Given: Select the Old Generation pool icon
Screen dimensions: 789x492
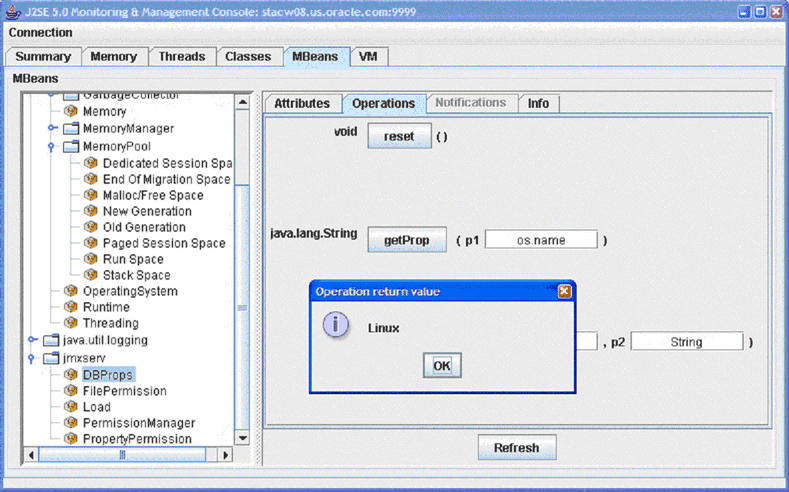Looking at the screenshot, I should tap(91, 227).
